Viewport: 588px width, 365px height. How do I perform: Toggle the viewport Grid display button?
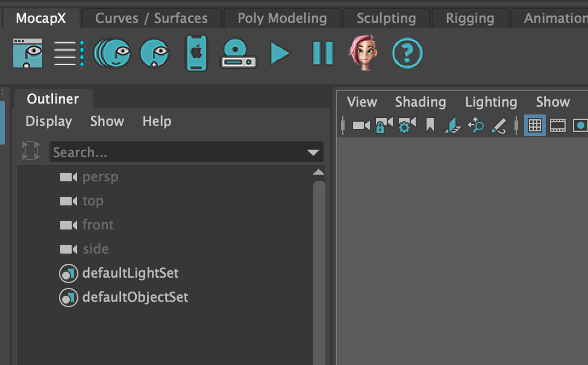[535, 125]
